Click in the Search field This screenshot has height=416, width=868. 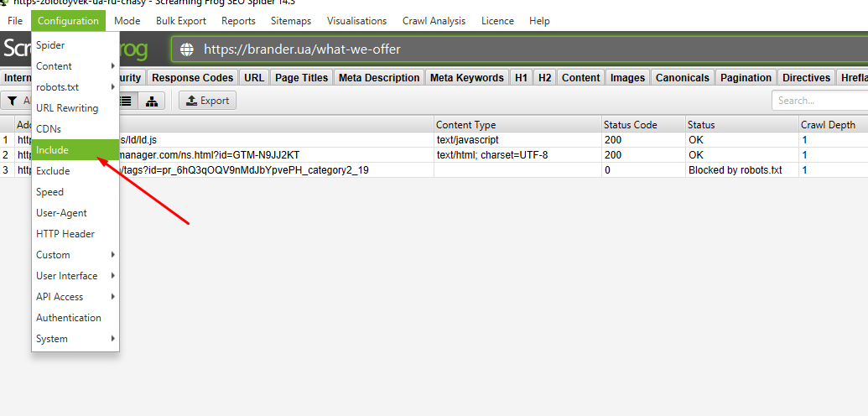(x=818, y=101)
